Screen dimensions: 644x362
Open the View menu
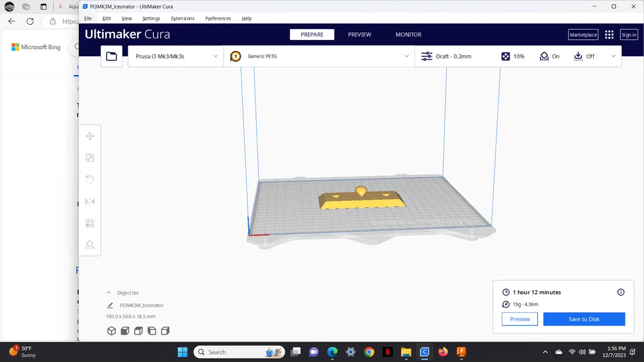[x=126, y=19]
